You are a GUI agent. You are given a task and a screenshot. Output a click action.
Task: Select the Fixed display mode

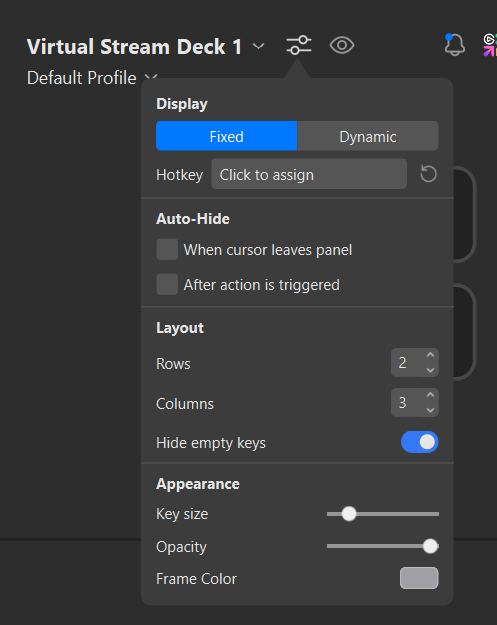tap(226, 136)
